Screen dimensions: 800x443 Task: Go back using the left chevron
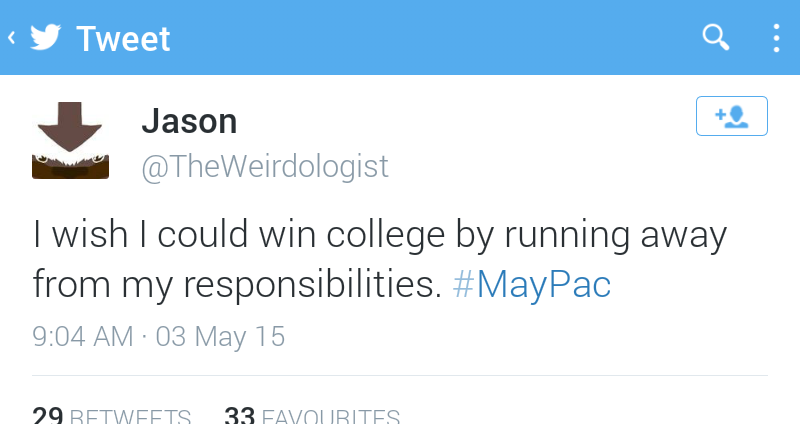click(x=11, y=37)
